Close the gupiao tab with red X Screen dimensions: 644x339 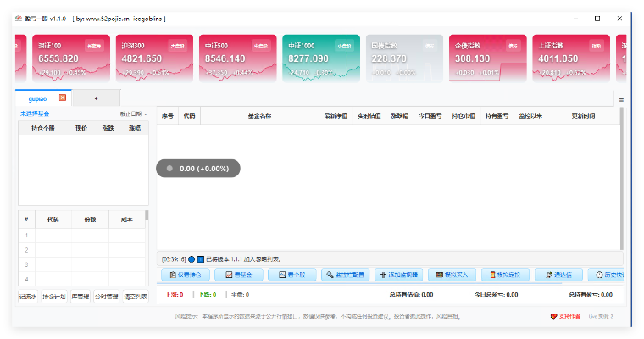[63, 97]
